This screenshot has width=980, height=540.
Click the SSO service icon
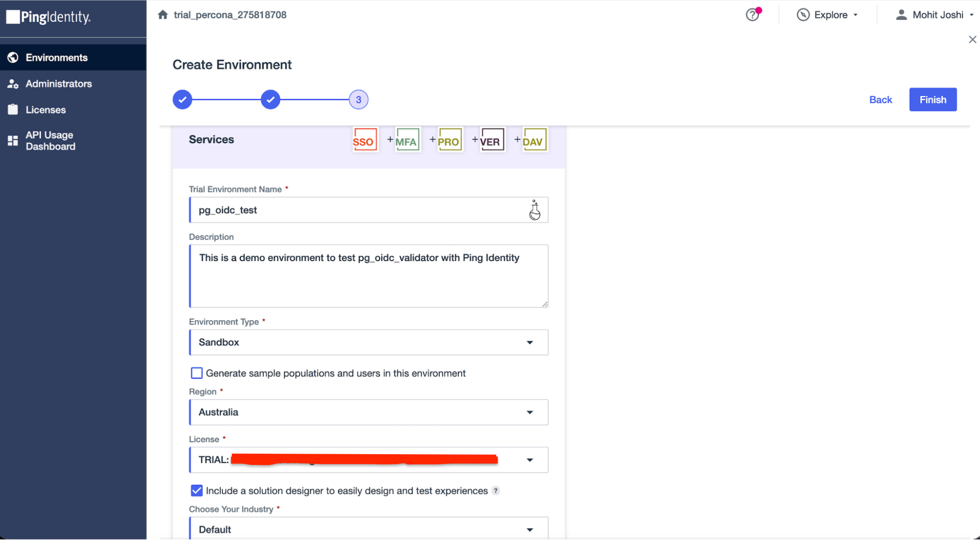point(365,140)
